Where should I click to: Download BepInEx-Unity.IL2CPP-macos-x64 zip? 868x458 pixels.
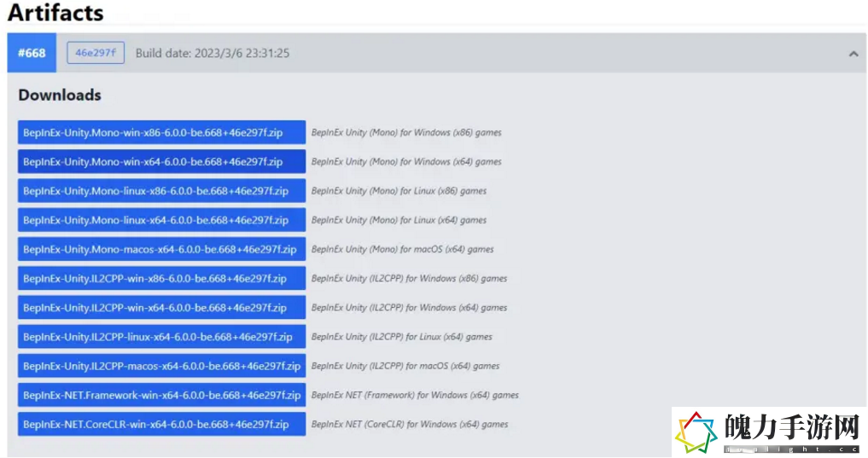(161, 366)
